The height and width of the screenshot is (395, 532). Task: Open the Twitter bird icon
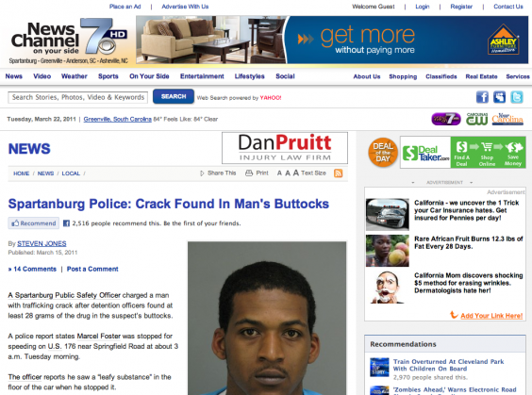click(x=517, y=97)
